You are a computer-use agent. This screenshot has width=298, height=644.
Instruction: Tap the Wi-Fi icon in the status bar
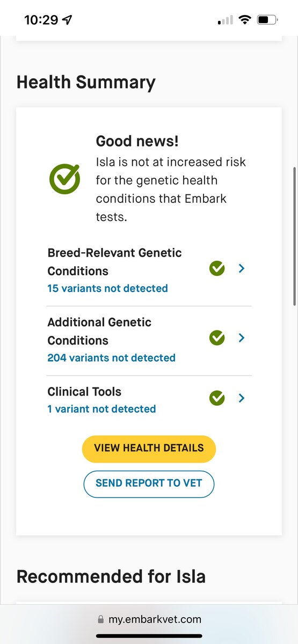click(x=245, y=20)
